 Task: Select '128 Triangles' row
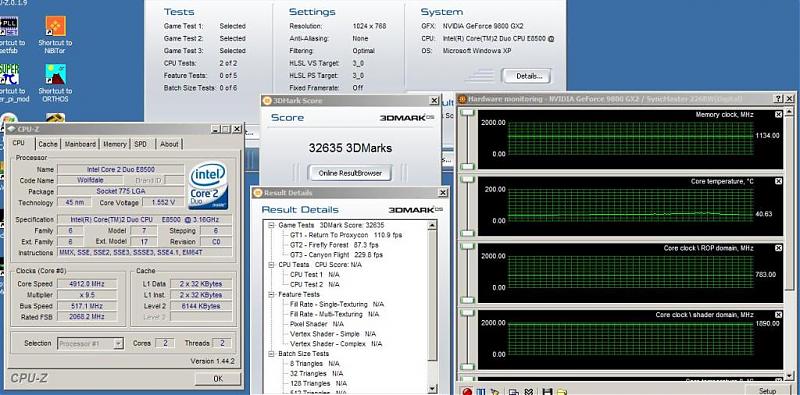point(318,383)
